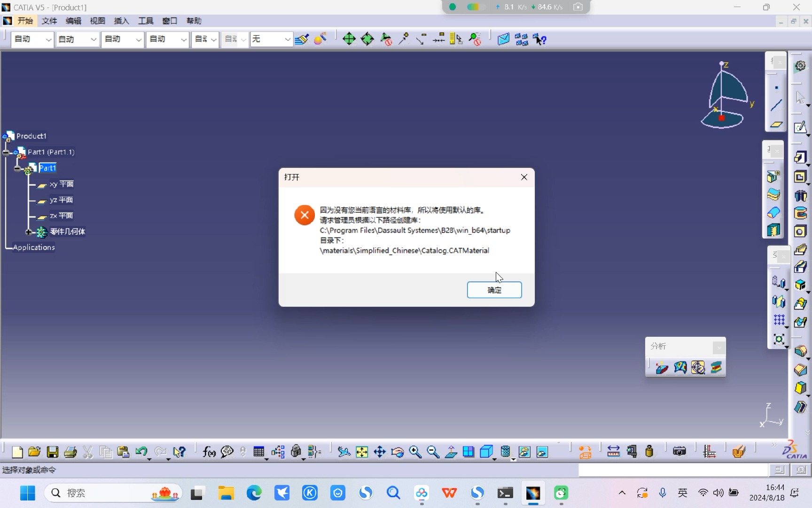This screenshot has height=508, width=812.
Task: Click the Measure Inertia weight icon
Action: coord(649,452)
